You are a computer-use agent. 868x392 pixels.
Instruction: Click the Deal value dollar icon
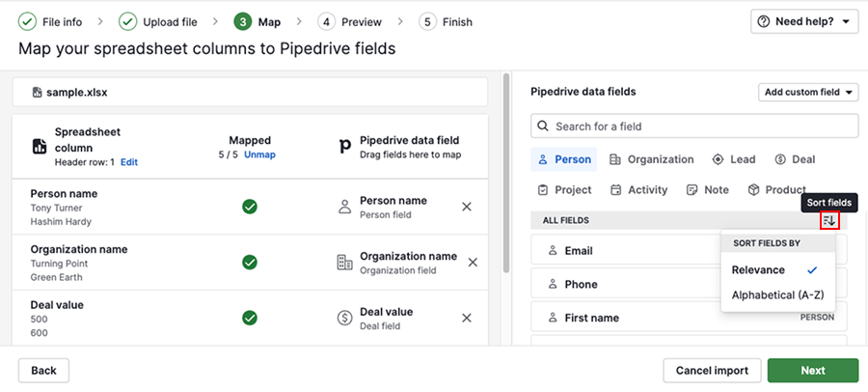pyautogui.click(x=344, y=319)
